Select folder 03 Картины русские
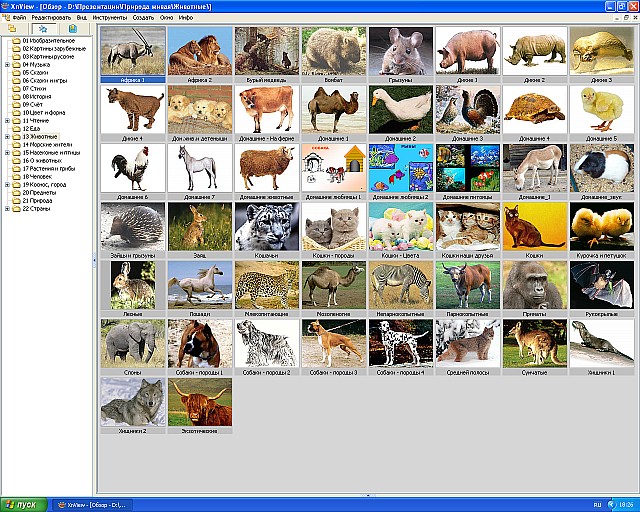The image size is (640, 512). tap(48, 57)
